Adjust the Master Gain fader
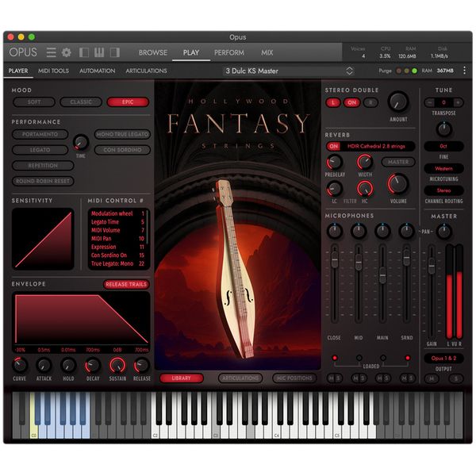The image size is (476, 476). click(x=432, y=266)
